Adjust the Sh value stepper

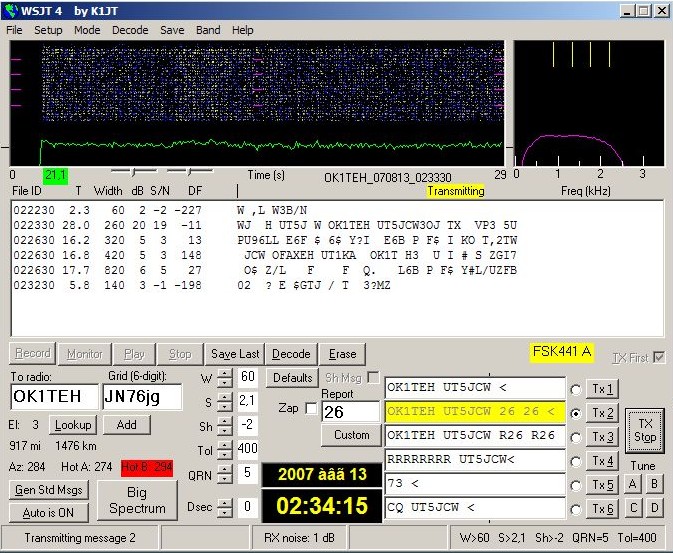click(225, 426)
